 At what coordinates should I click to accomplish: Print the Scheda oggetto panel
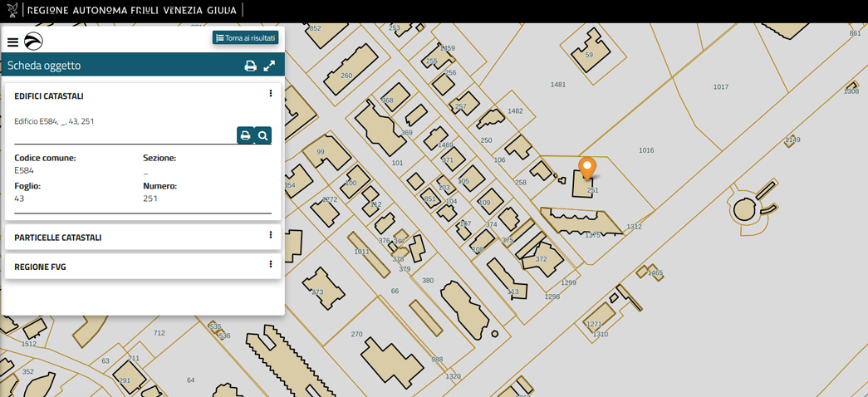(250, 66)
